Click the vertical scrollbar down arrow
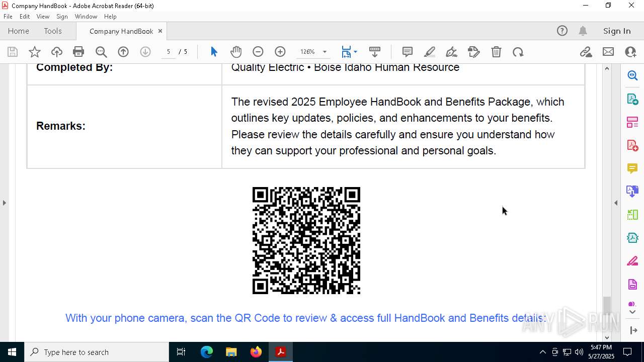This screenshot has height=362, width=644. point(607,337)
